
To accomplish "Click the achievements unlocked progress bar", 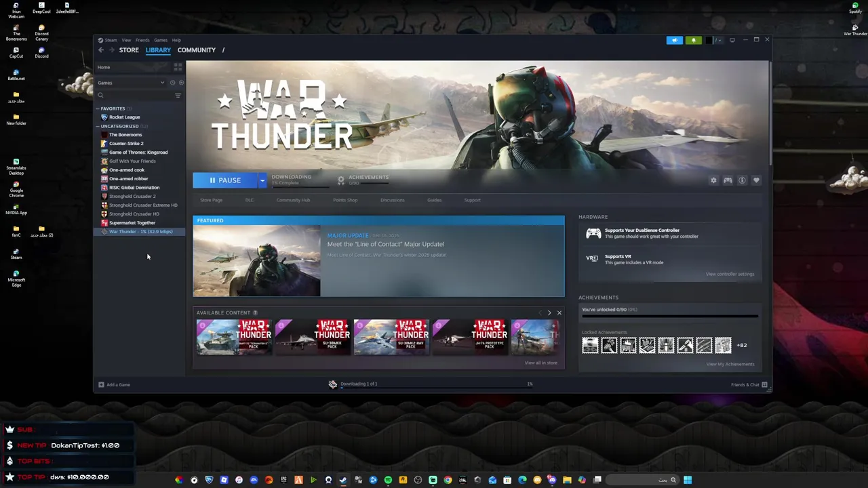I will (x=669, y=317).
